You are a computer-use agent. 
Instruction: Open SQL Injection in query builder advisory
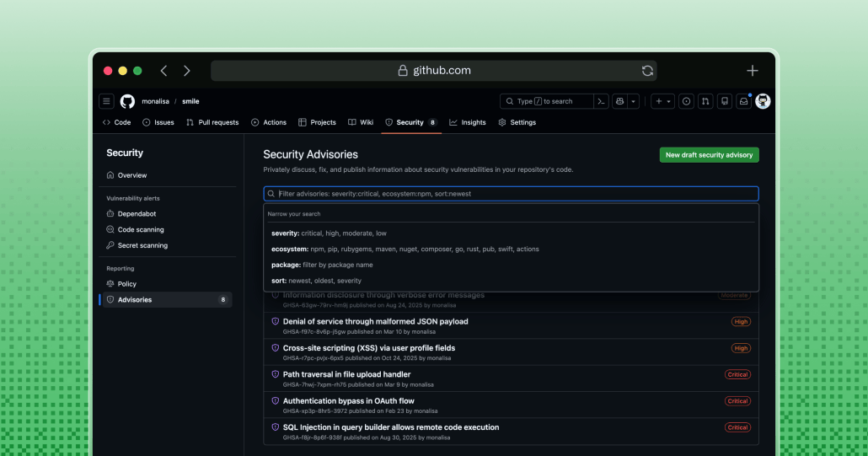tap(391, 427)
